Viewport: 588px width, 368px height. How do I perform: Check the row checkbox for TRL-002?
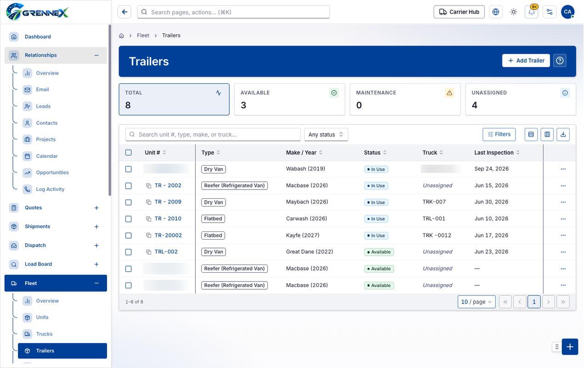[129, 252]
